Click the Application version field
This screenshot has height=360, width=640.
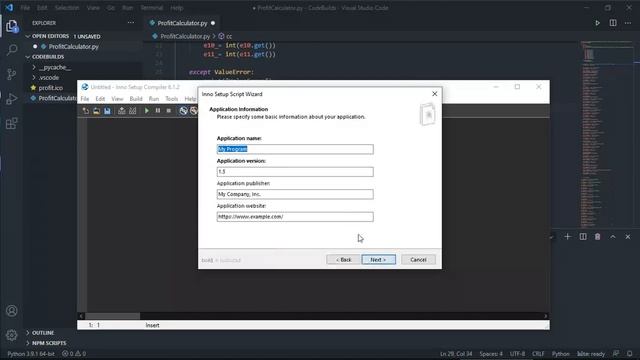[295, 172]
